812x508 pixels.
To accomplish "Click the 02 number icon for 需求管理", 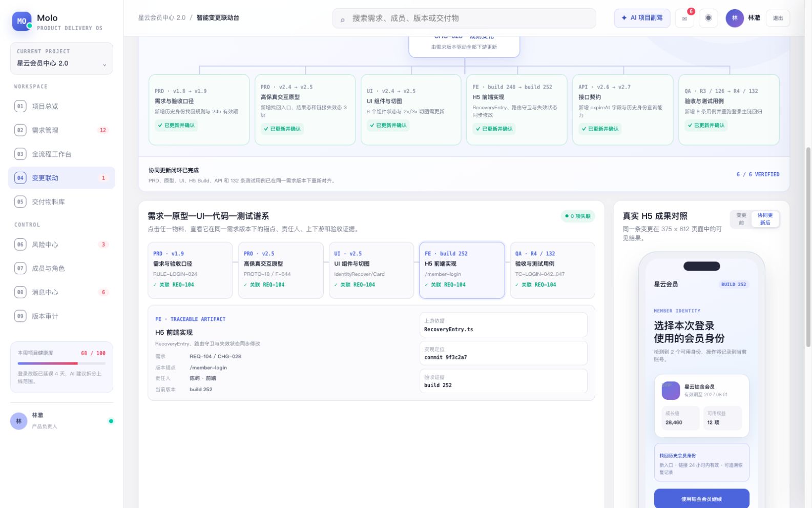I will pyautogui.click(x=20, y=130).
